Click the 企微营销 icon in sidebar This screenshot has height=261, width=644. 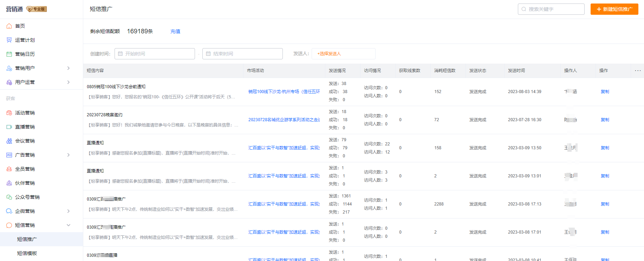pyautogui.click(x=9, y=211)
